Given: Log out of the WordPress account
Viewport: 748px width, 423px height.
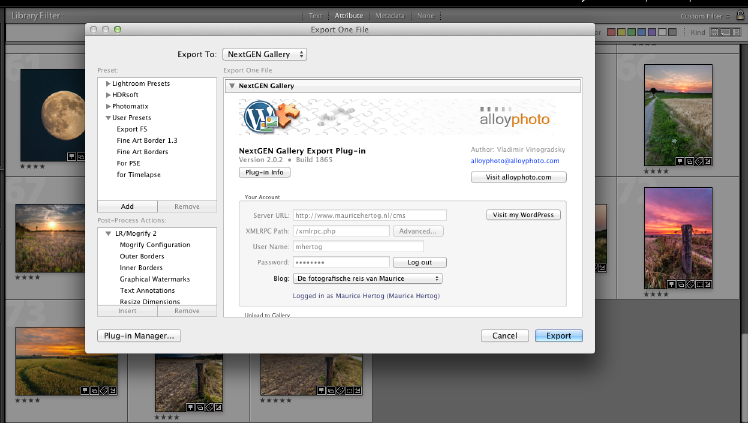Looking at the screenshot, I should click(420, 263).
